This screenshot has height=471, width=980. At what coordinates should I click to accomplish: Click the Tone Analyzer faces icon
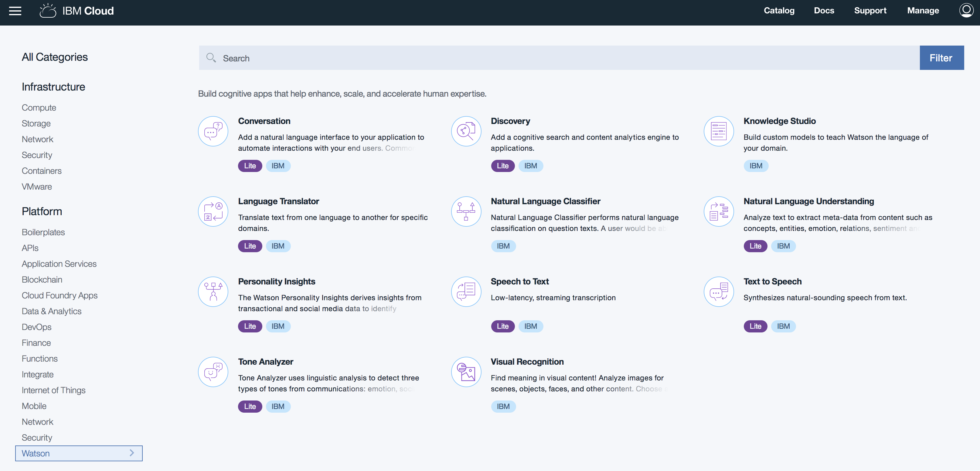[213, 372]
